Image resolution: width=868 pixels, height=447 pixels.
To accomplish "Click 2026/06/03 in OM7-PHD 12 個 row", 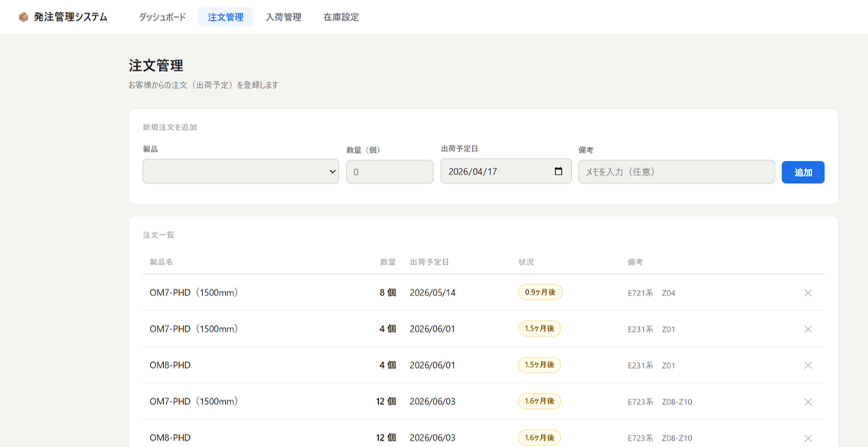I will click(x=432, y=402).
